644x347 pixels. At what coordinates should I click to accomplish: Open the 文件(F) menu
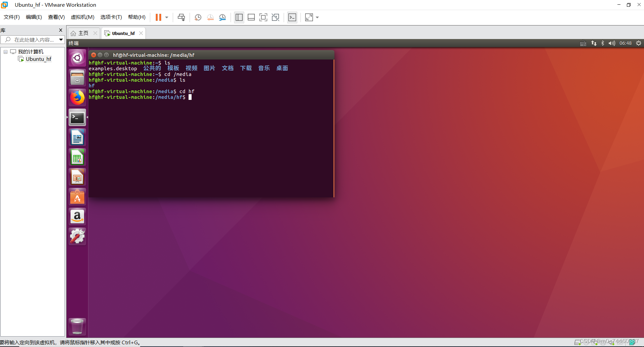tap(12, 17)
